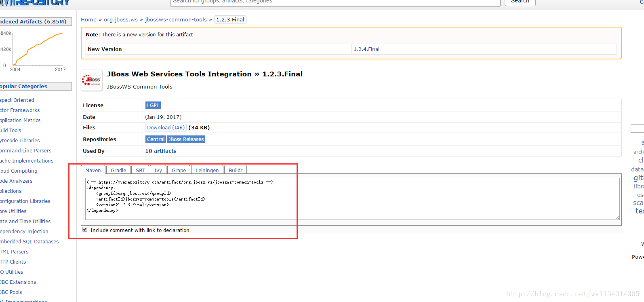Open the new version 1.2.4.Final link
This screenshot has width=644, height=302.
pos(366,49)
